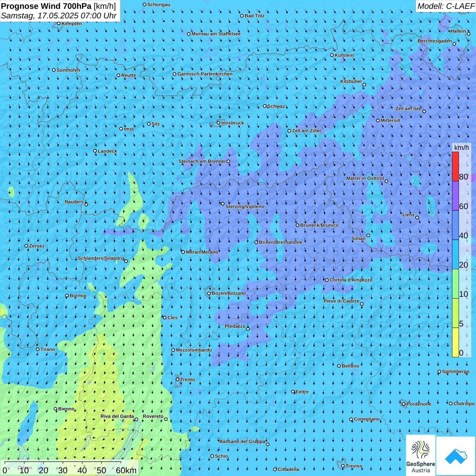Viewport: 476px width, 476px height.
Task: Click the blue cloud-mountain logo
Action: click(456, 456)
